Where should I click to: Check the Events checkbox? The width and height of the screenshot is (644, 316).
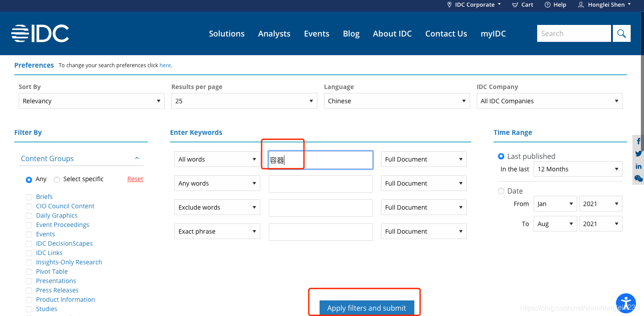(x=29, y=234)
